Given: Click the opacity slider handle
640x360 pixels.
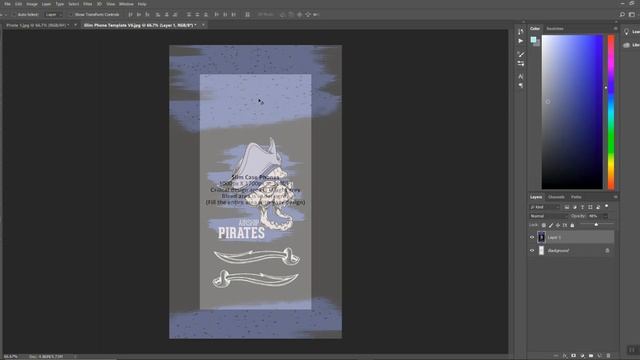Looking at the screenshot, I should point(596,224).
